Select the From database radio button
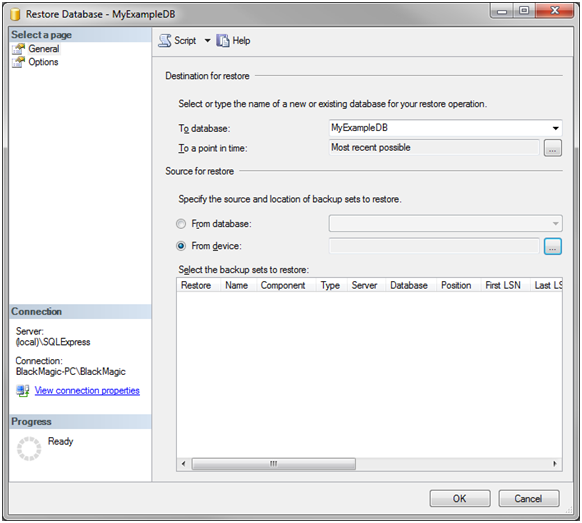Viewport: 582px width, 523px height. [x=181, y=224]
